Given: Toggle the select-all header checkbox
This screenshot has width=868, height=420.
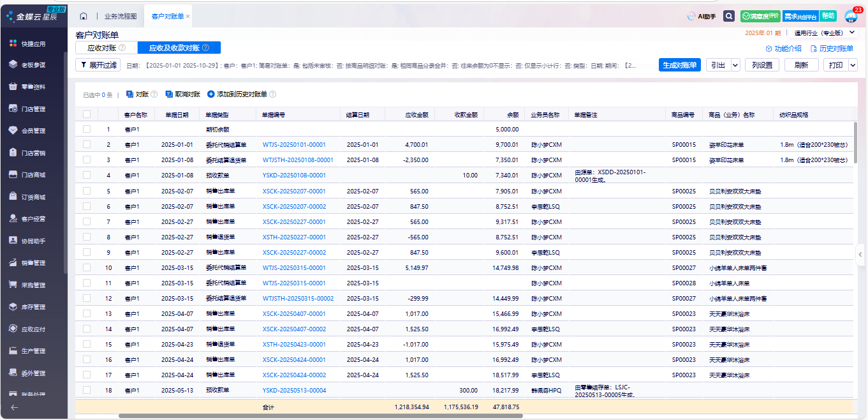Looking at the screenshot, I should tap(87, 115).
